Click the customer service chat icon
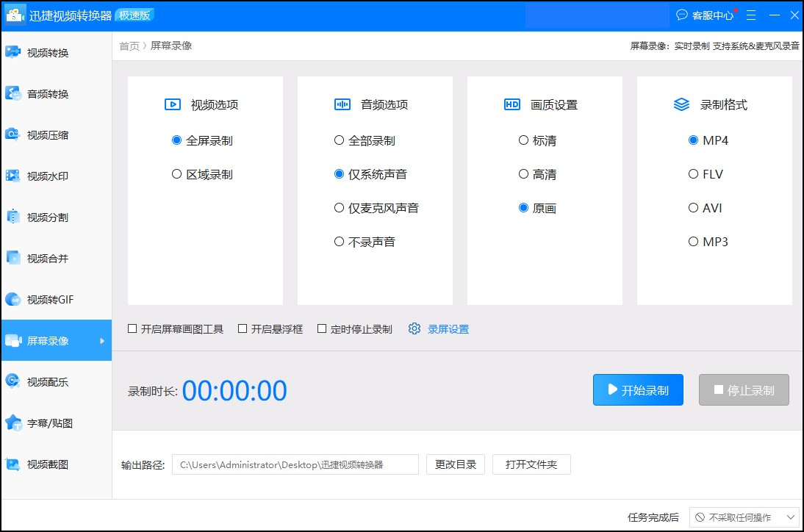 (682, 15)
